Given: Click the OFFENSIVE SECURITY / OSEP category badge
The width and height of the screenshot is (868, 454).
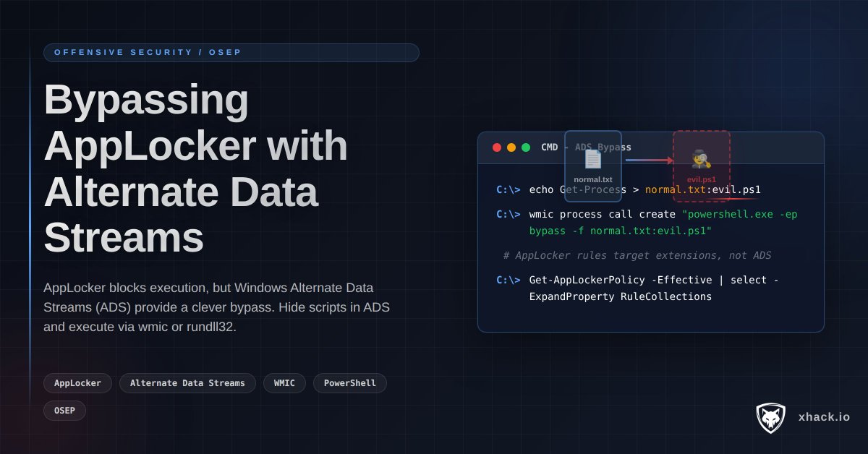Looking at the screenshot, I should [x=231, y=53].
